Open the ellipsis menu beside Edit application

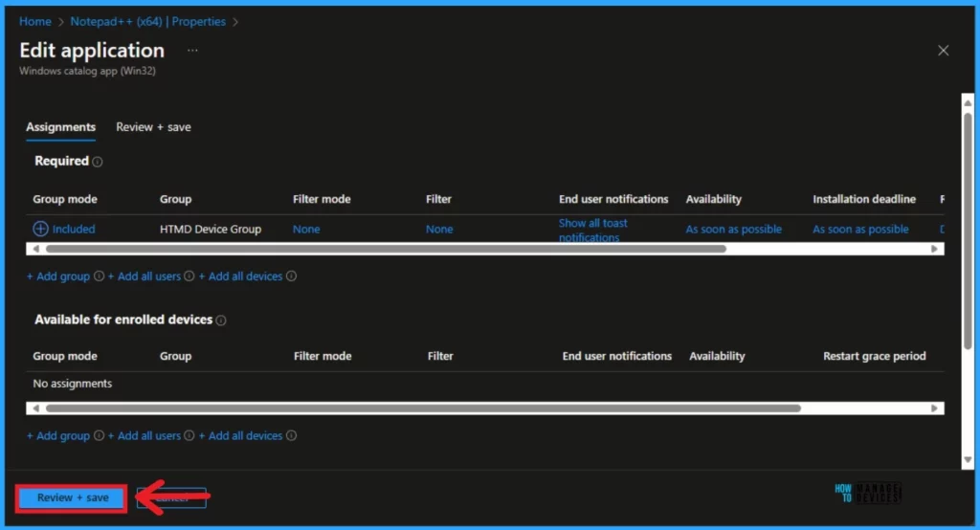(192, 50)
